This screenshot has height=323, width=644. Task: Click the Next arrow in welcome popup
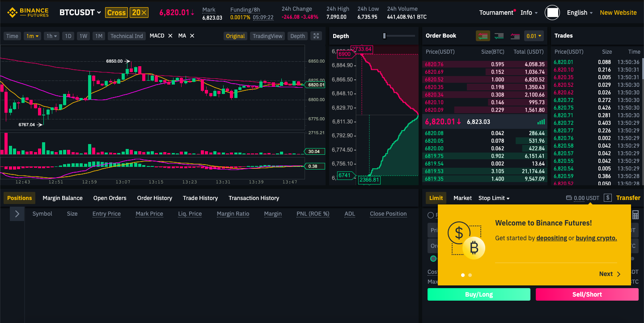pyautogui.click(x=619, y=274)
